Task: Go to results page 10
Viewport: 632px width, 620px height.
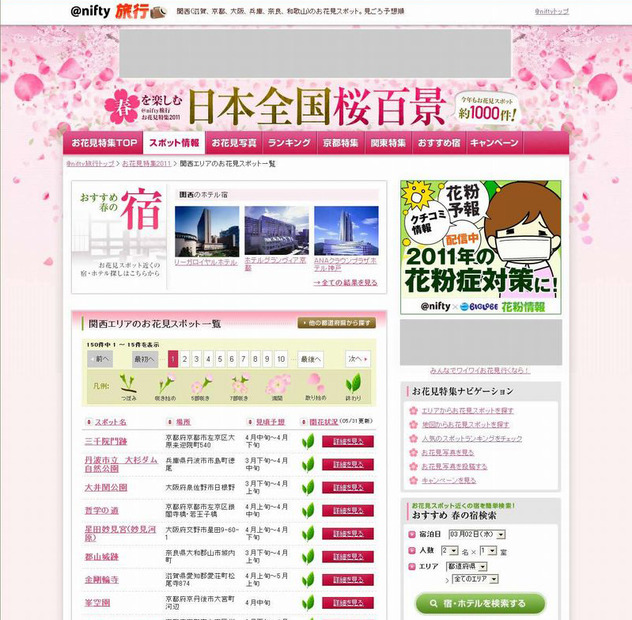Action: [x=281, y=359]
